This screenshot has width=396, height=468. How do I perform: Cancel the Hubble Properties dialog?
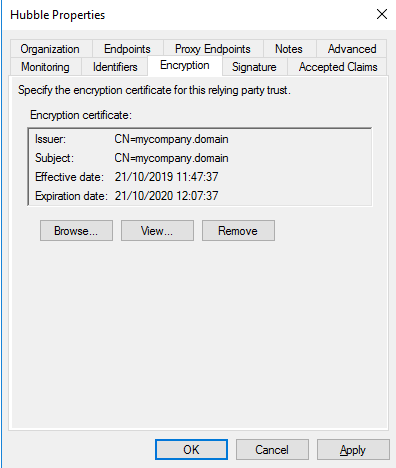click(x=272, y=449)
